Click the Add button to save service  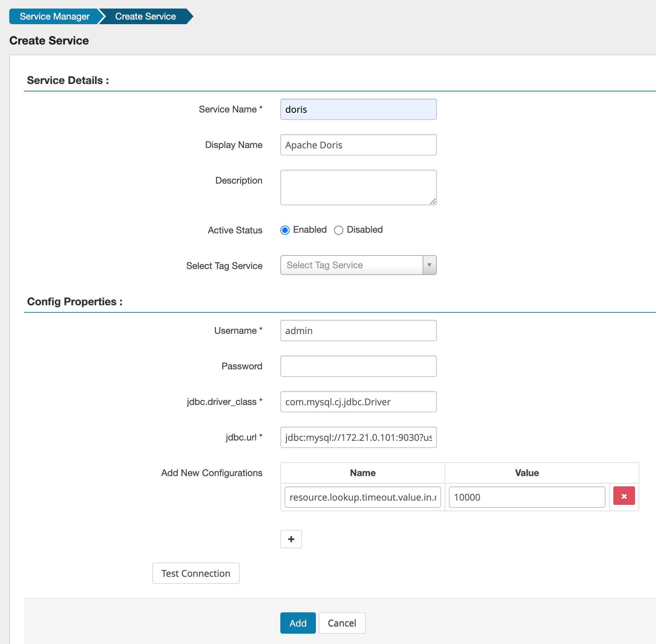(298, 623)
